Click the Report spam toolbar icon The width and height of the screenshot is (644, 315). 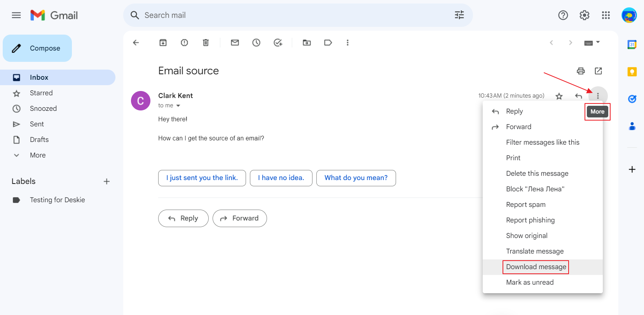[x=184, y=43]
